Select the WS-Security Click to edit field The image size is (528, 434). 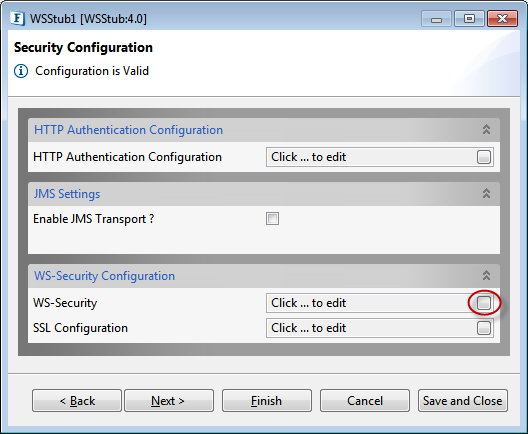370,303
